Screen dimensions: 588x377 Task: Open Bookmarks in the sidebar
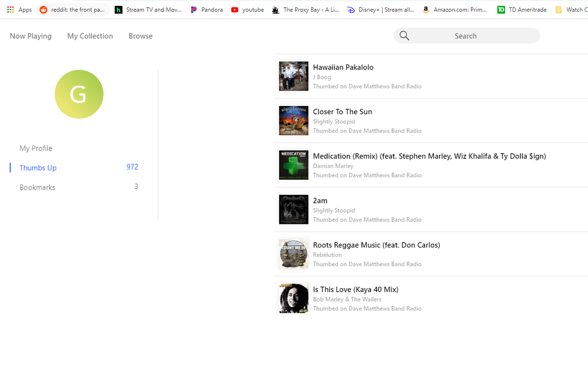pyautogui.click(x=37, y=187)
